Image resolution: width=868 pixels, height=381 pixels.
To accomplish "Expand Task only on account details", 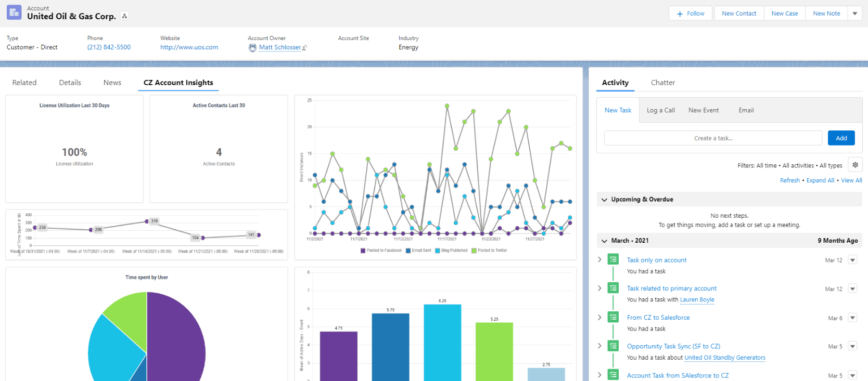I will [599, 259].
